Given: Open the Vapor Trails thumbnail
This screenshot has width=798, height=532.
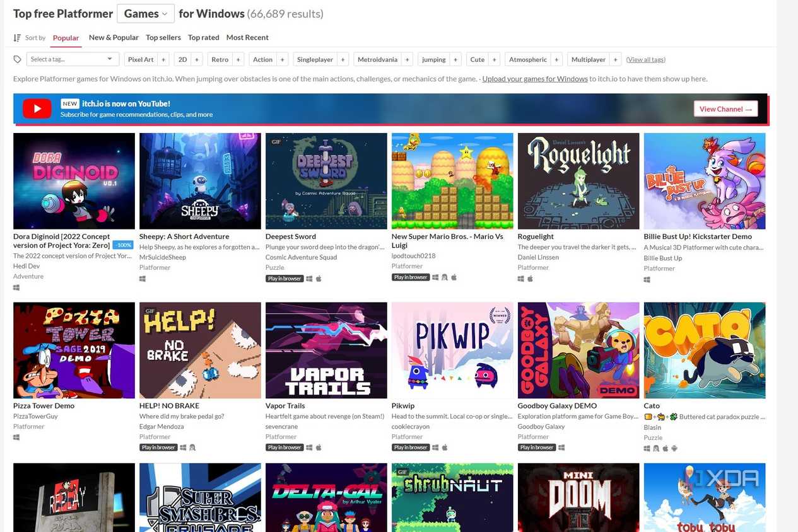Looking at the screenshot, I should click(326, 350).
